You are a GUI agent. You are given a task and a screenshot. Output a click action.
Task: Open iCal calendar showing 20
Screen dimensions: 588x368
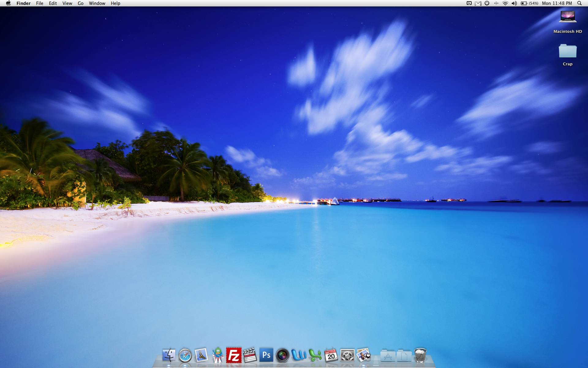pos(331,355)
